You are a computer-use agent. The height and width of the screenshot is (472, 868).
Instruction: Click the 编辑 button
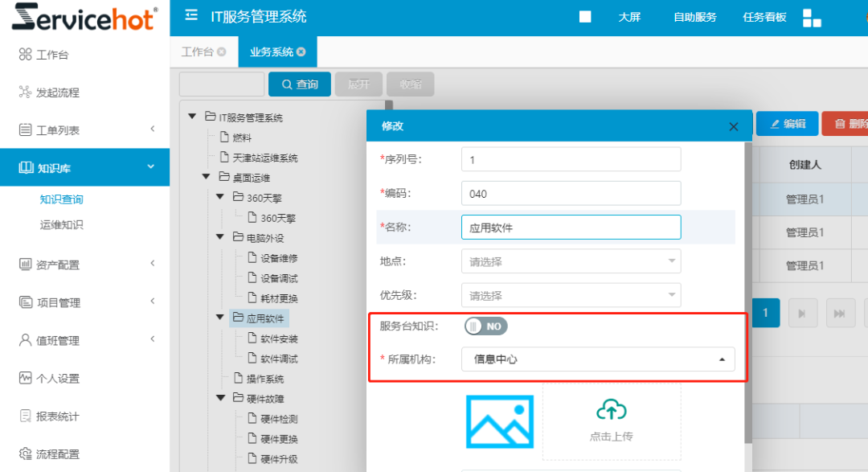click(x=787, y=124)
